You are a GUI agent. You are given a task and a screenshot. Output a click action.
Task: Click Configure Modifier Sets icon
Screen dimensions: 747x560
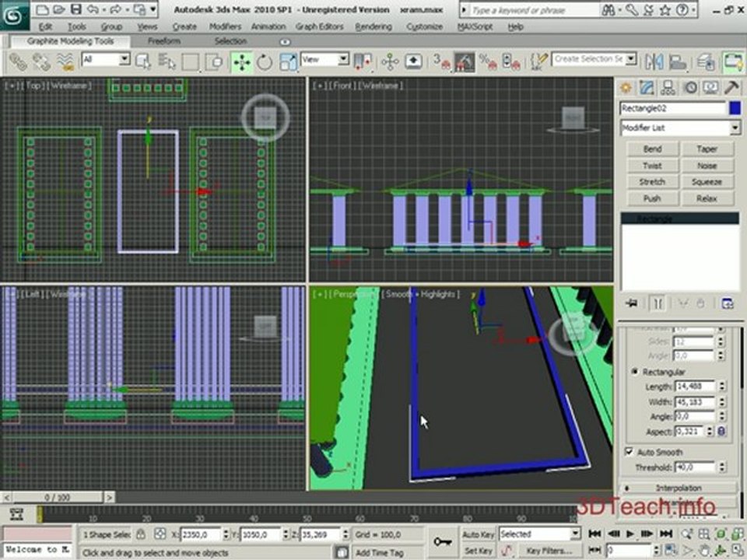coord(727,303)
